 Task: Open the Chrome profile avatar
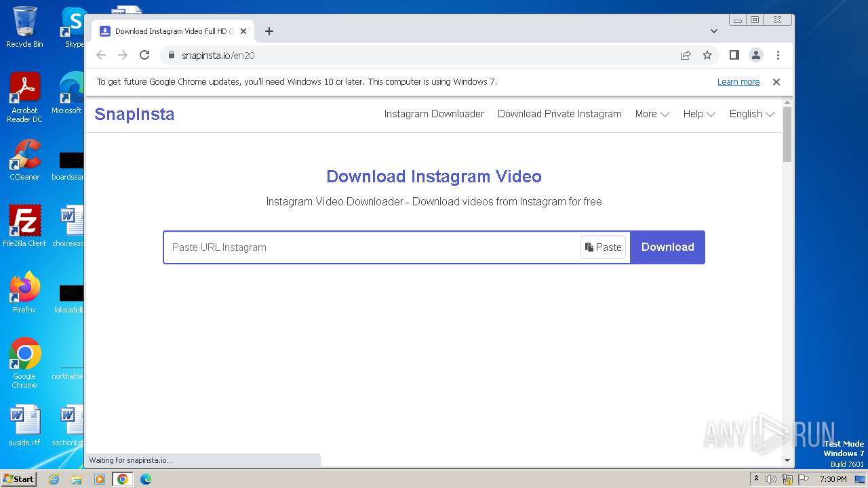click(756, 56)
